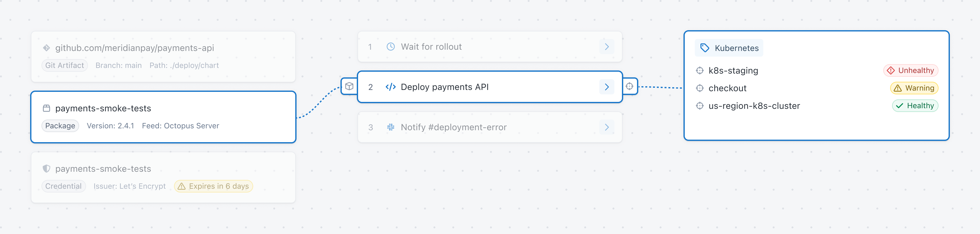Click the Healthy status badge
The image size is (980, 234).
point(915,106)
